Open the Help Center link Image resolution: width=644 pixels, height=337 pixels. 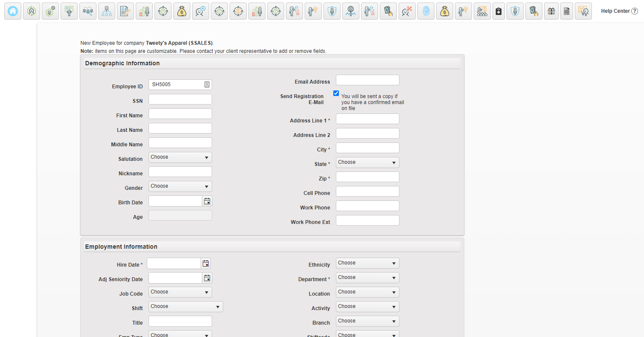(615, 11)
